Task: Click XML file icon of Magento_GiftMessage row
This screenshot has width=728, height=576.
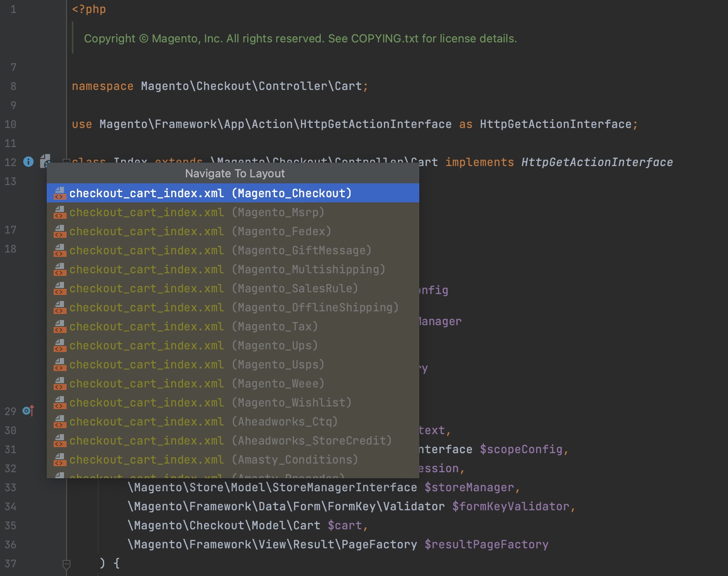Action: click(x=60, y=250)
